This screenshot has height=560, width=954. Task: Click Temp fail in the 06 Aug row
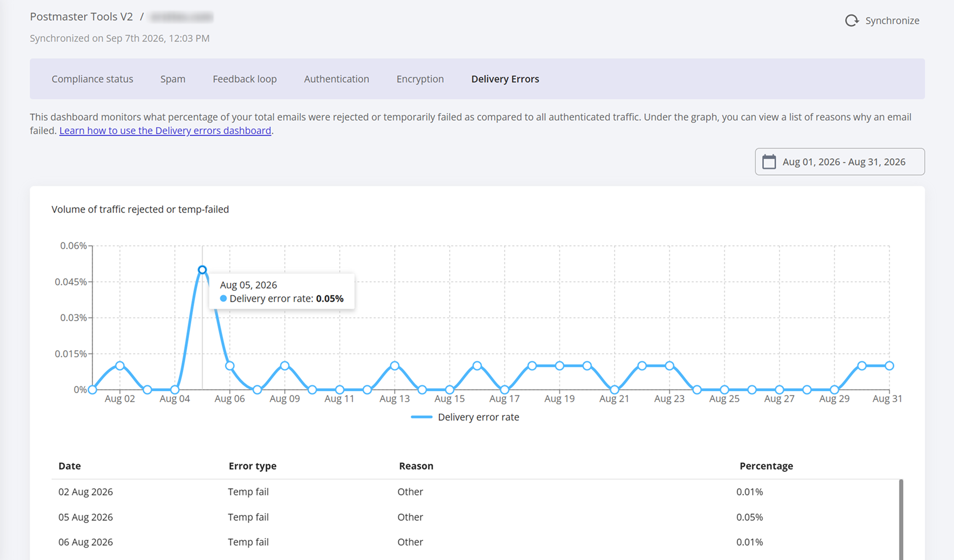pyautogui.click(x=248, y=542)
